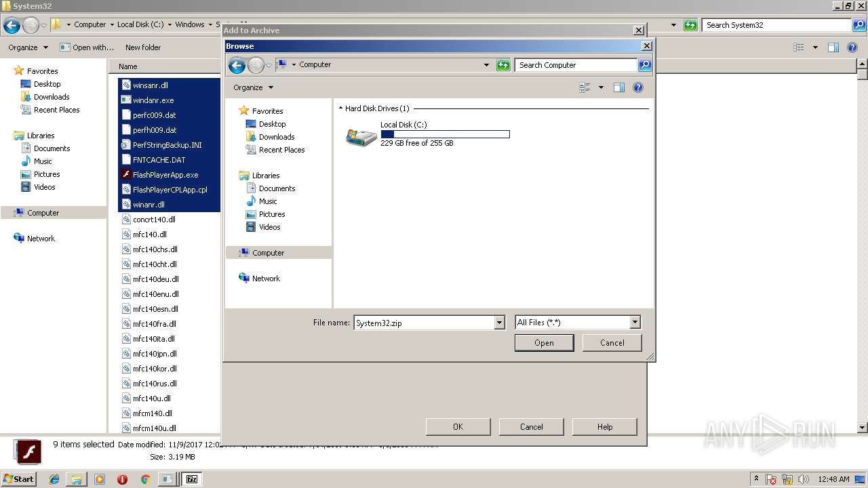Select mfc140u.dll file
This screenshot has height=488, width=868.
146,399
